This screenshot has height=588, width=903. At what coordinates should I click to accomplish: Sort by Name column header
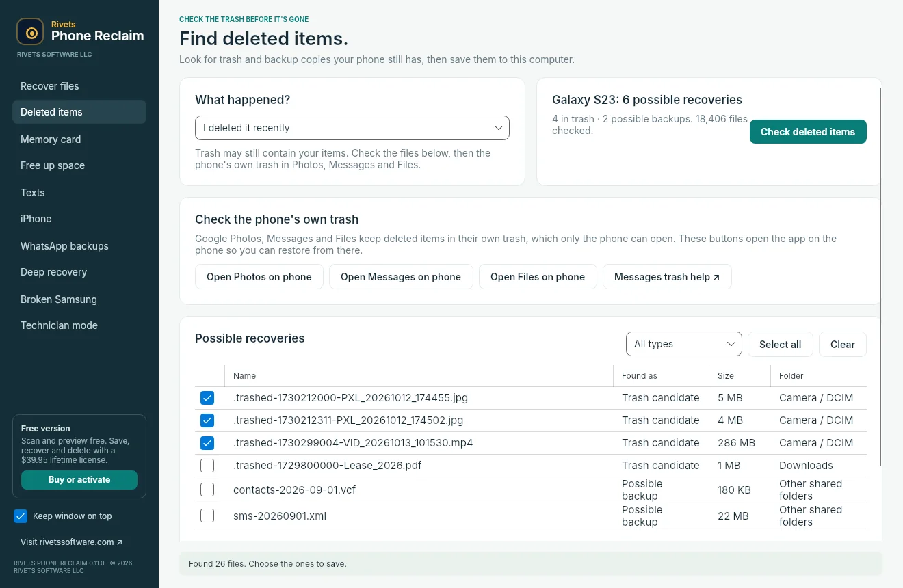[x=419, y=376]
